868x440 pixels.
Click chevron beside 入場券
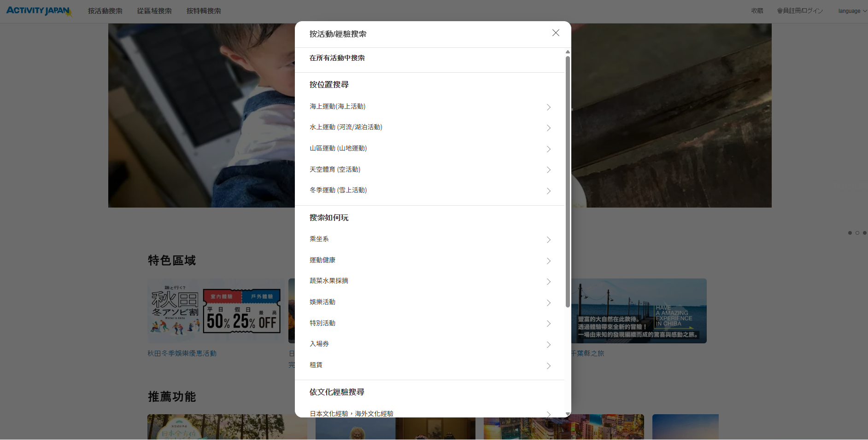(x=549, y=345)
